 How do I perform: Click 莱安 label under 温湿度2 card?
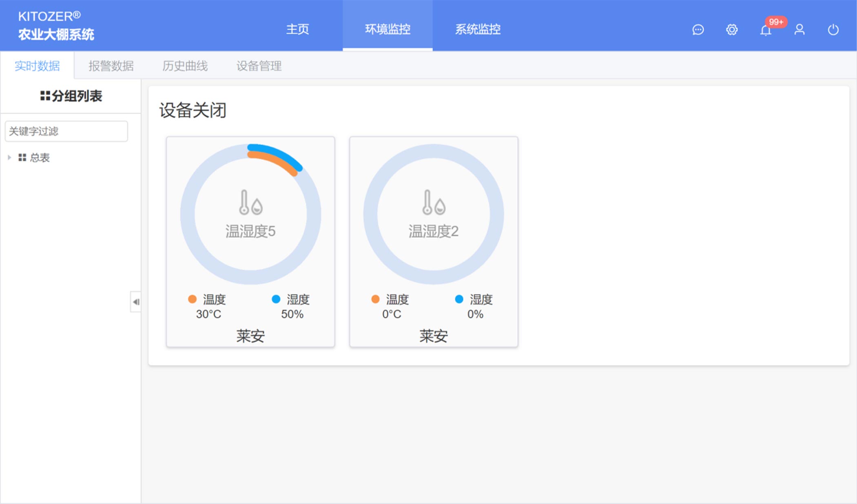point(434,336)
